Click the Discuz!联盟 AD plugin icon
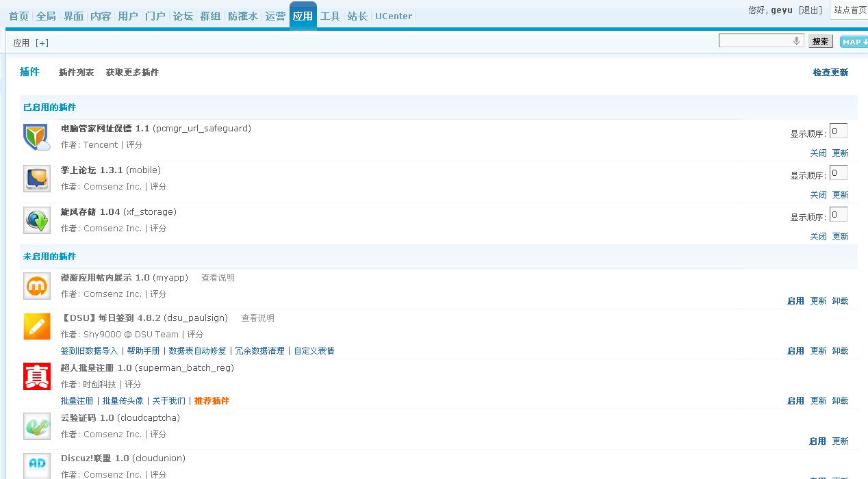The image size is (868, 479). coord(37,466)
